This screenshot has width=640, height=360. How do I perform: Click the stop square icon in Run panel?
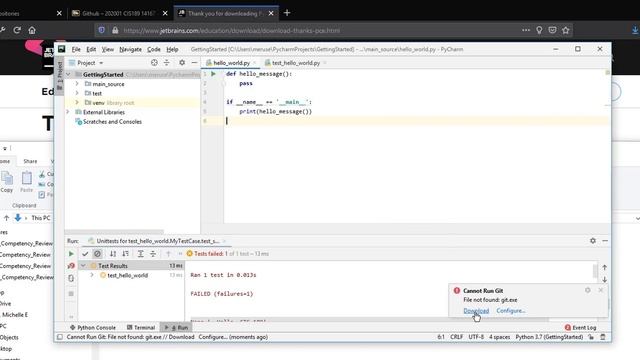pyautogui.click(x=71, y=293)
